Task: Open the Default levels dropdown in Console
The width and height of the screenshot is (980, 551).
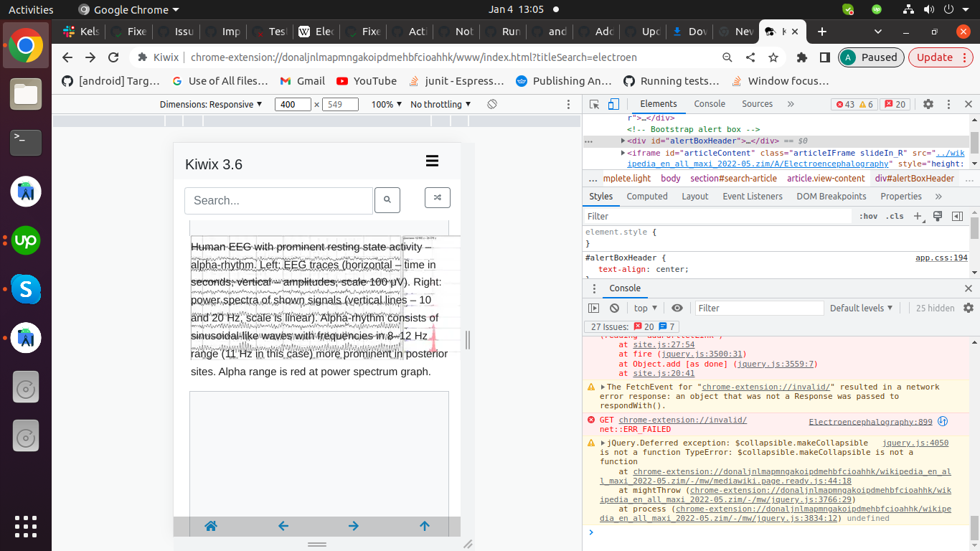Action: [860, 308]
